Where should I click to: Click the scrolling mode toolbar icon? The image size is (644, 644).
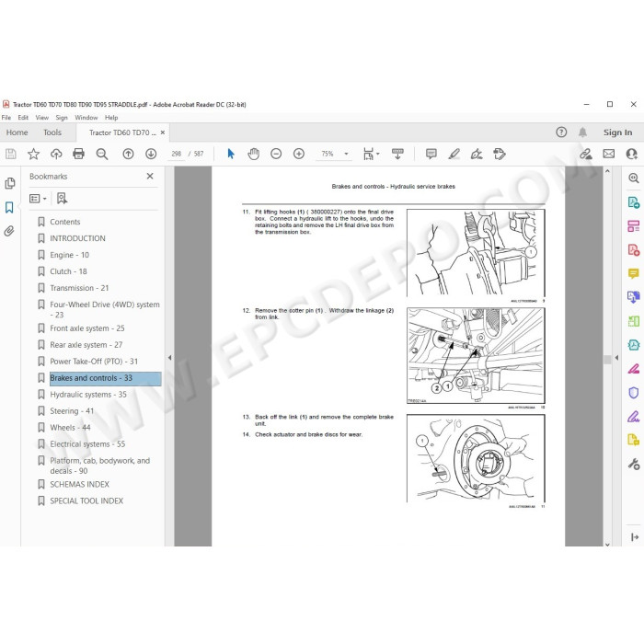(x=397, y=154)
